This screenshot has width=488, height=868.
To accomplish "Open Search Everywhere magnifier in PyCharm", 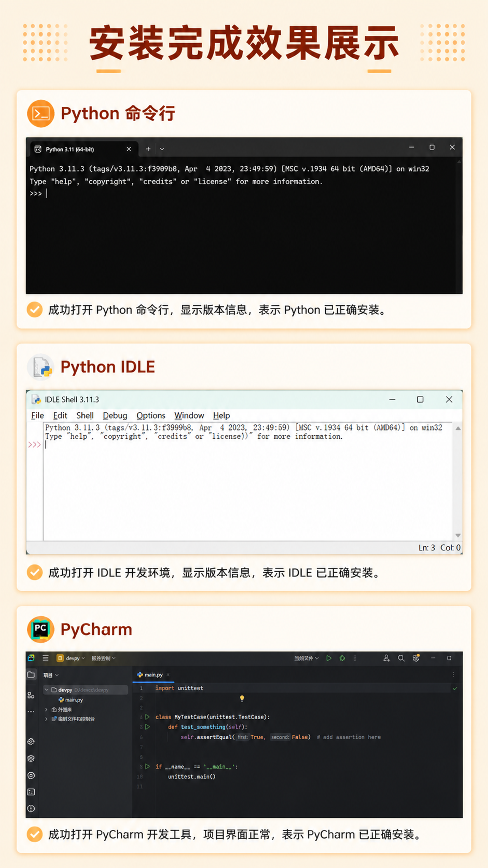I will [x=401, y=658].
